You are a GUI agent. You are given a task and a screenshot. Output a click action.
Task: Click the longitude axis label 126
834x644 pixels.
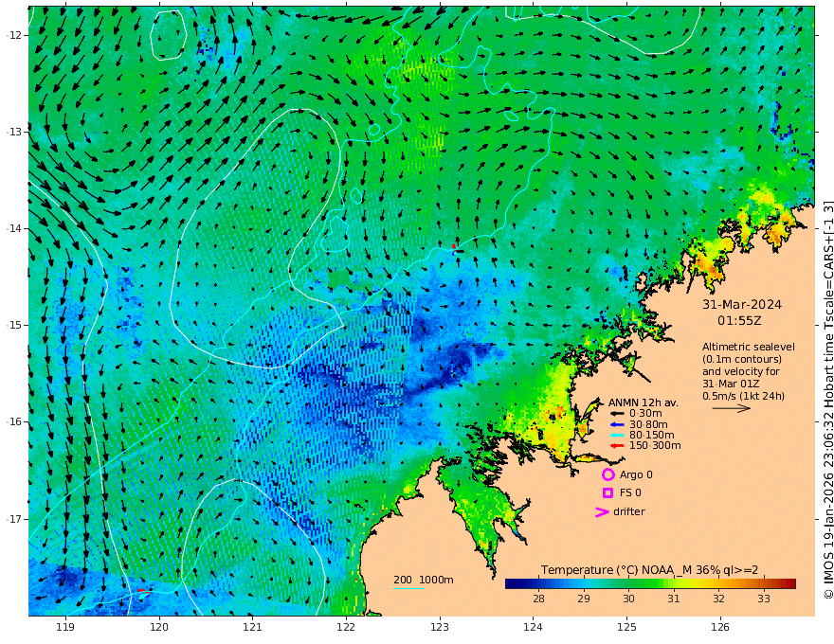pos(720,627)
